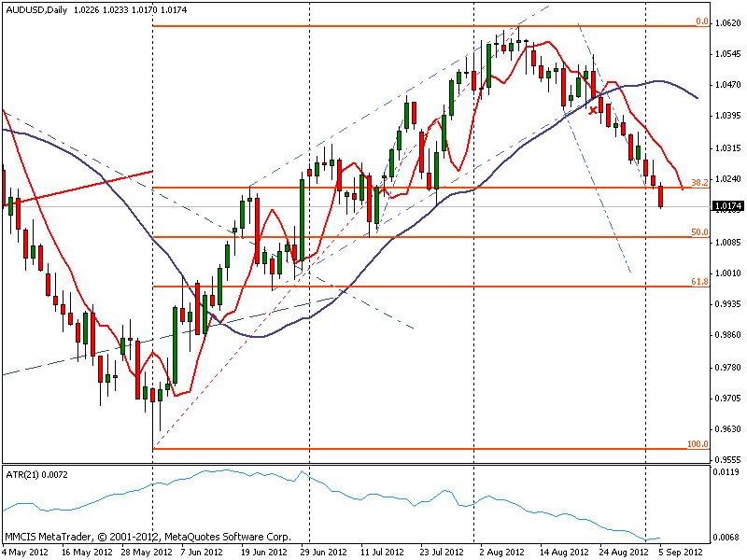Click the 4 May 2012 date label
Viewport: 747px width, 560px height.
tap(26, 553)
